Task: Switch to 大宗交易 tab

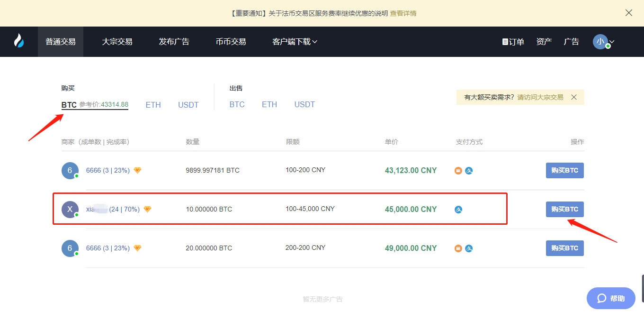Action: tap(117, 42)
